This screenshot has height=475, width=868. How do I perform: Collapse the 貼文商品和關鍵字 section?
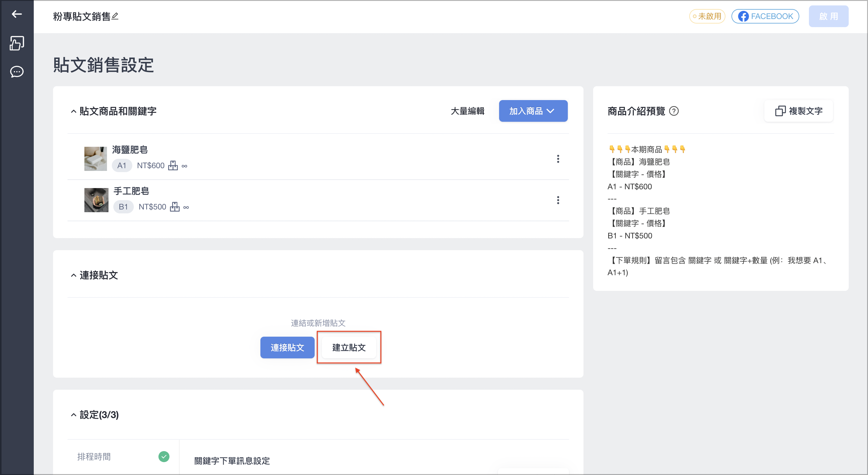[x=74, y=111]
